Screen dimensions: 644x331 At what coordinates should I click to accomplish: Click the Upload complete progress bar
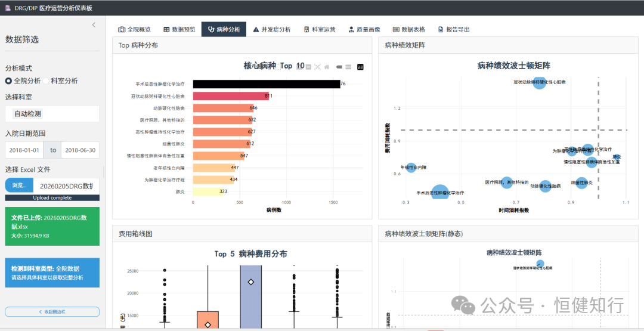point(52,198)
